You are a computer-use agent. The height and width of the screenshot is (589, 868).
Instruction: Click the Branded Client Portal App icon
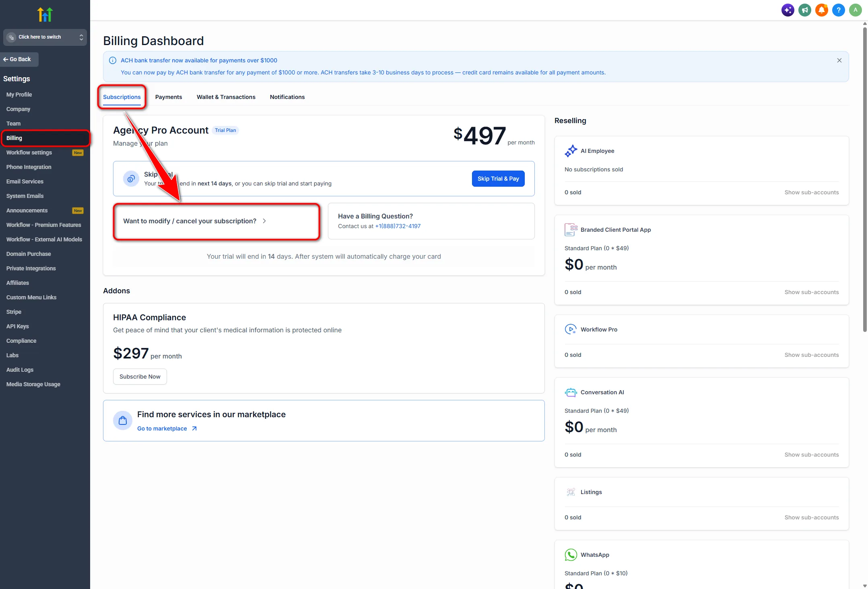(x=571, y=230)
